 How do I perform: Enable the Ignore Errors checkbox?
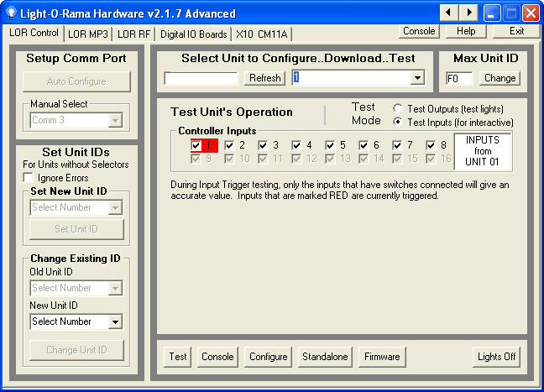(29, 178)
